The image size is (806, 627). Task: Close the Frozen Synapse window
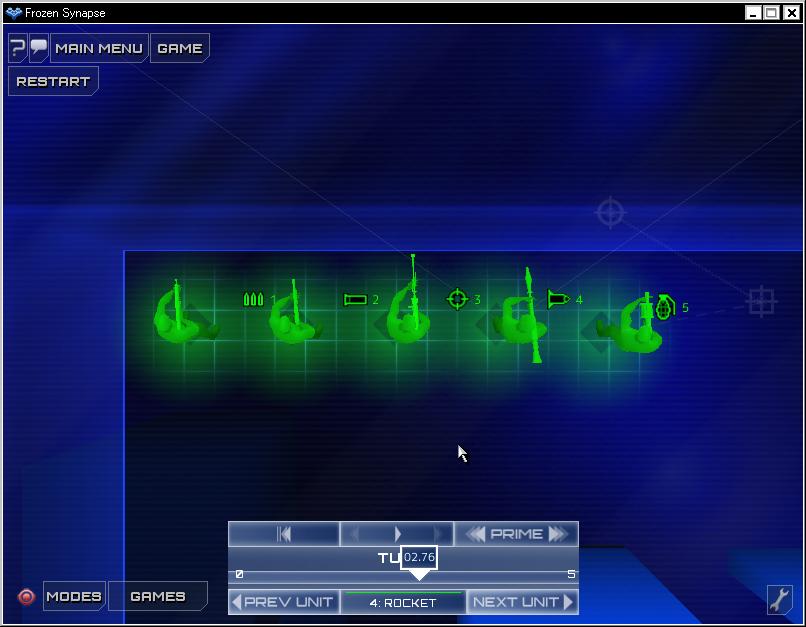click(x=792, y=13)
